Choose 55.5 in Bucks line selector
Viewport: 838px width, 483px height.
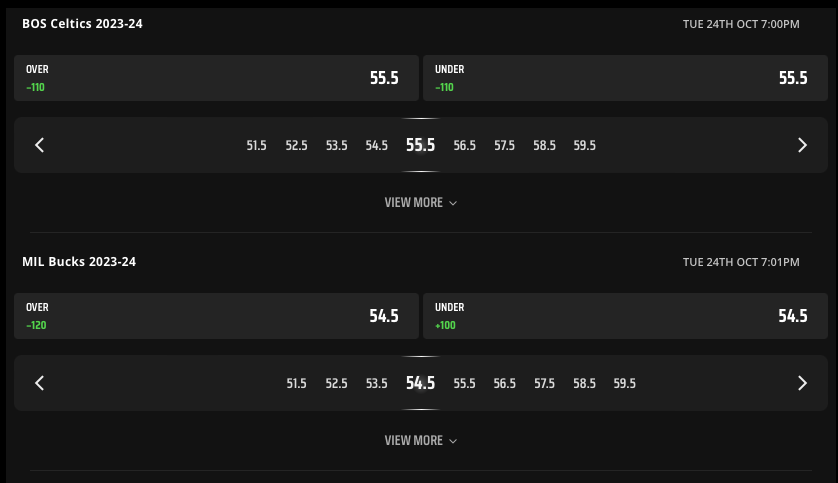(464, 383)
